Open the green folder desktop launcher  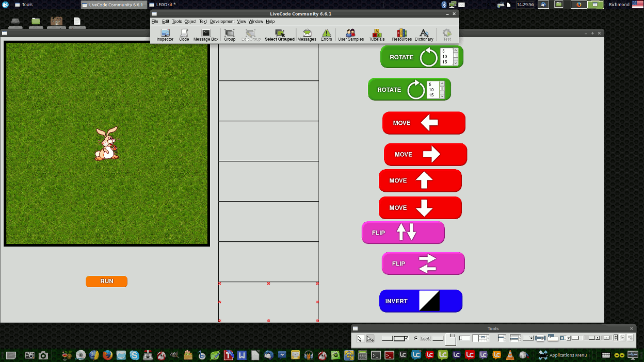coord(36,21)
